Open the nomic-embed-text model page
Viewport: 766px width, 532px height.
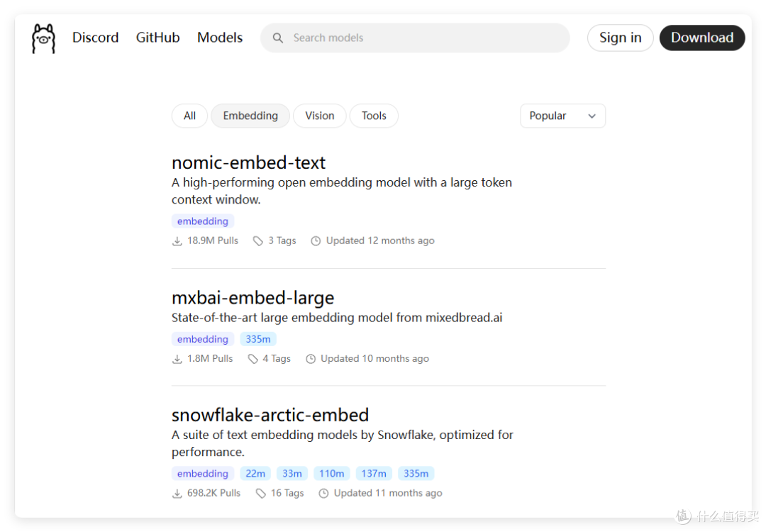tap(248, 162)
